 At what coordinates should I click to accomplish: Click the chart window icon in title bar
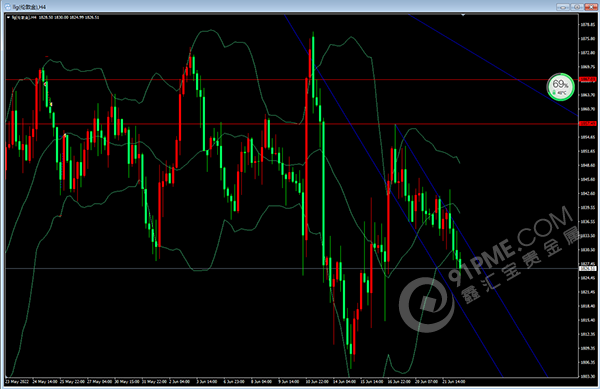(7, 7)
